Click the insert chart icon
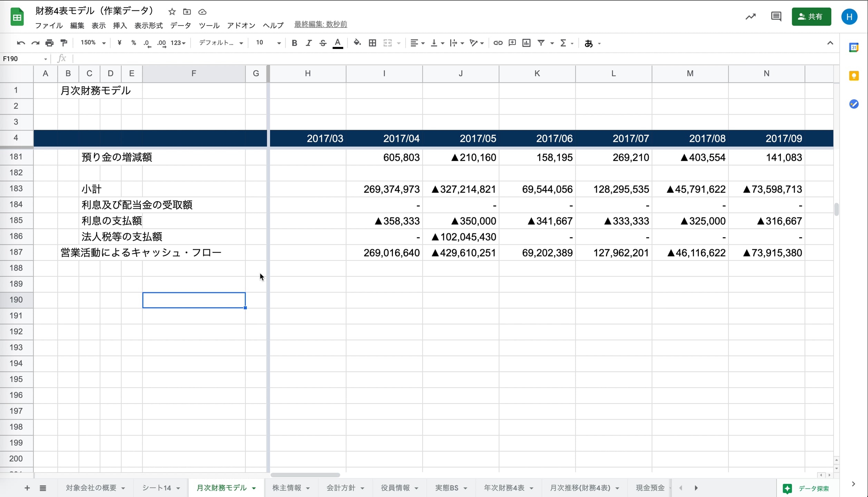Viewport: 868px width, 497px height. tap(526, 43)
